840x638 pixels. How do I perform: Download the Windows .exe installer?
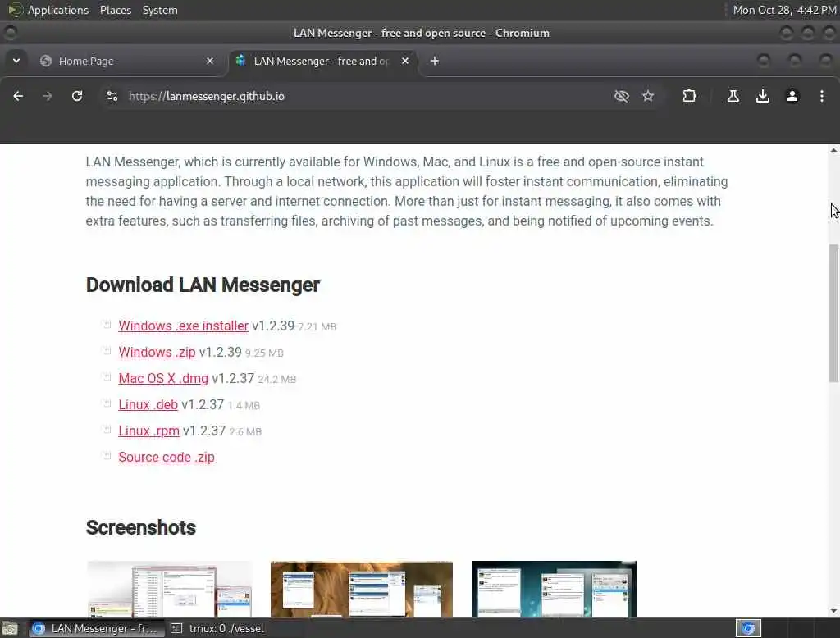pos(183,326)
